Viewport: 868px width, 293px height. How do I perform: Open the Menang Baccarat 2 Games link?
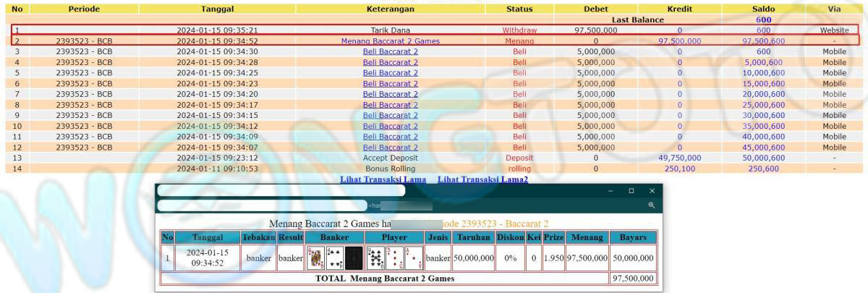pyautogui.click(x=390, y=41)
